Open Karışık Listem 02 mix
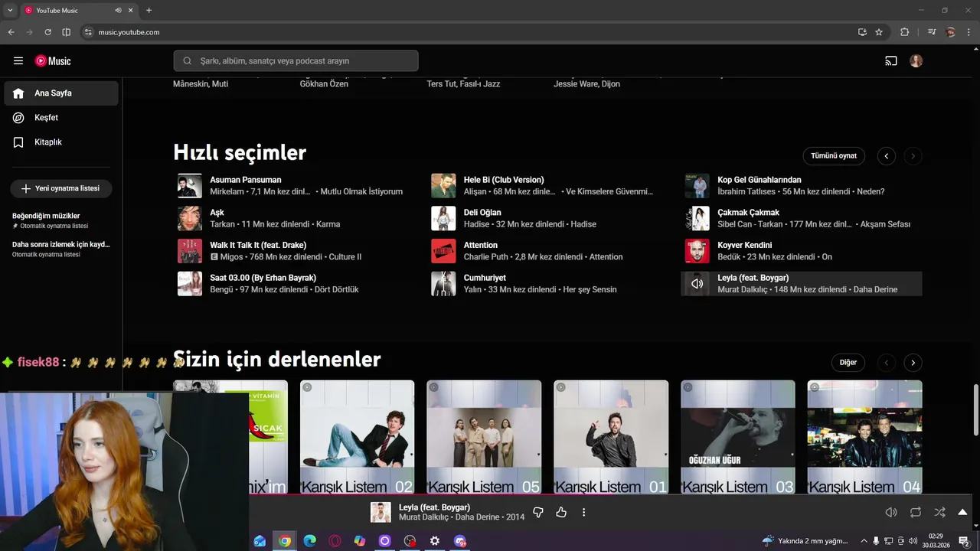The width and height of the screenshot is (980, 551). click(357, 437)
